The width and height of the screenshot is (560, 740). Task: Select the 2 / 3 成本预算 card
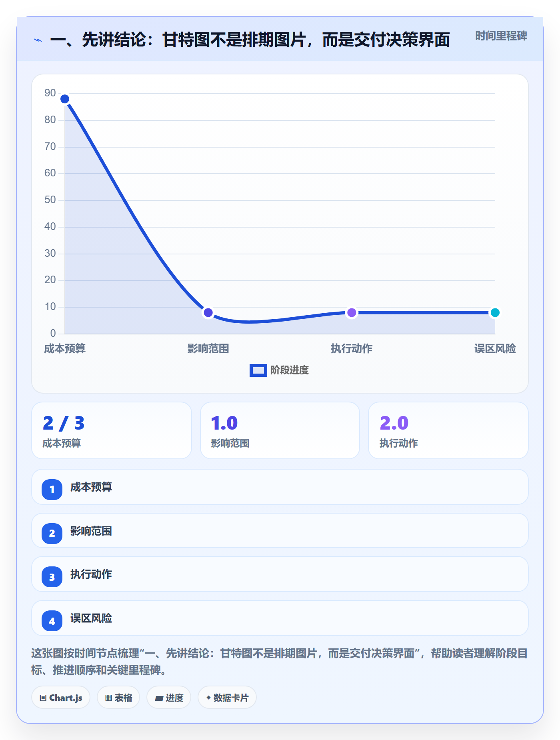pos(112,430)
